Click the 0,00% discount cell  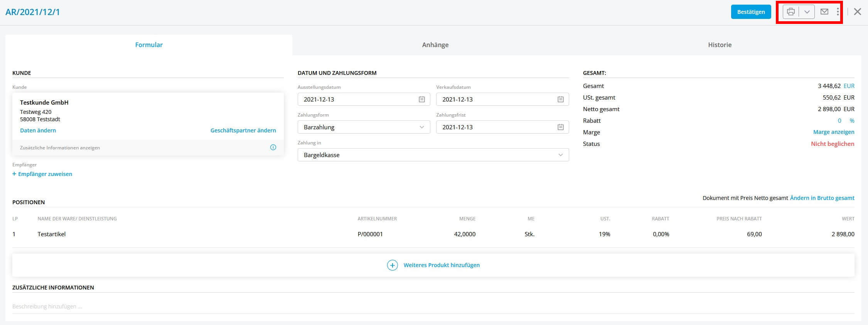click(661, 234)
